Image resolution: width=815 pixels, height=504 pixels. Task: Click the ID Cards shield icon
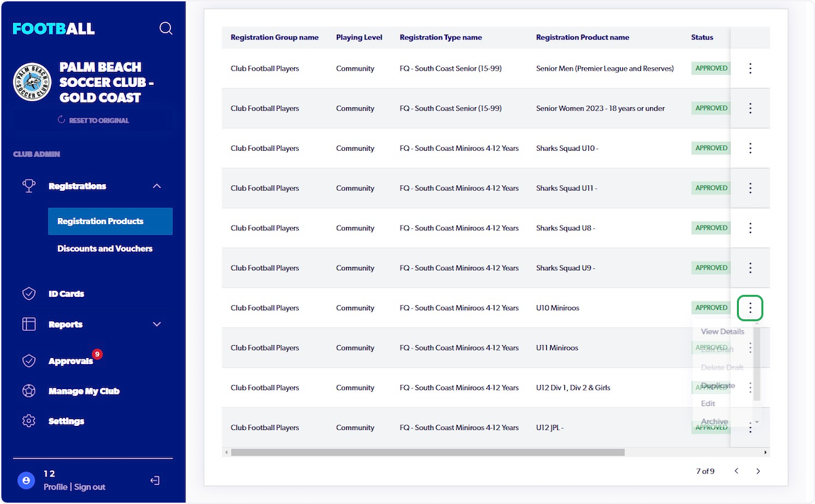coord(29,293)
